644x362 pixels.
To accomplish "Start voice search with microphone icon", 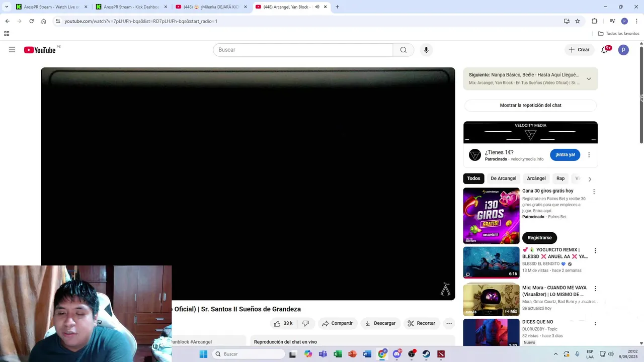I will (426, 50).
